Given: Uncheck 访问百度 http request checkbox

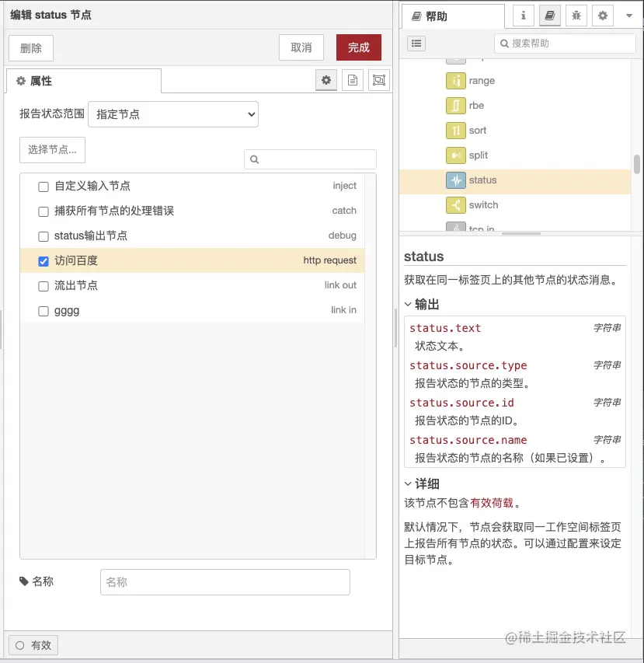Looking at the screenshot, I should coord(43,261).
